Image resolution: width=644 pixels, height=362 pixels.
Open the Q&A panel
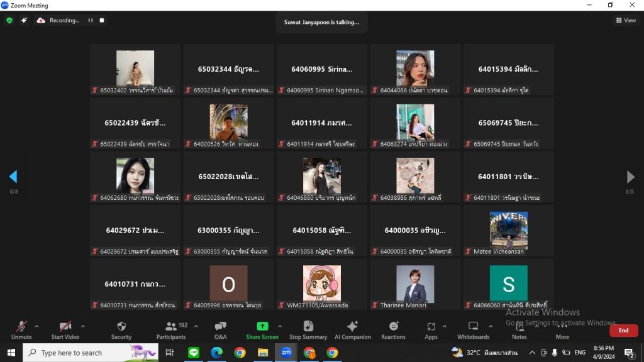(221, 331)
